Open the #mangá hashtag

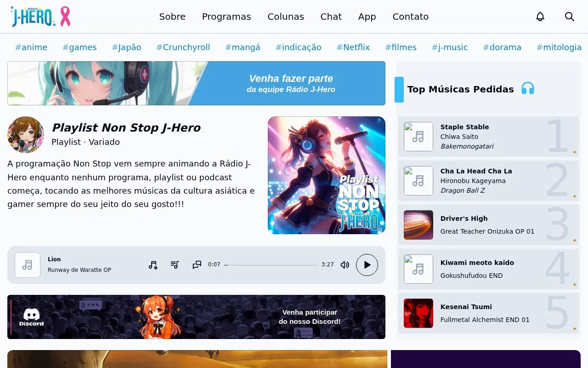(x=243, y=47)
